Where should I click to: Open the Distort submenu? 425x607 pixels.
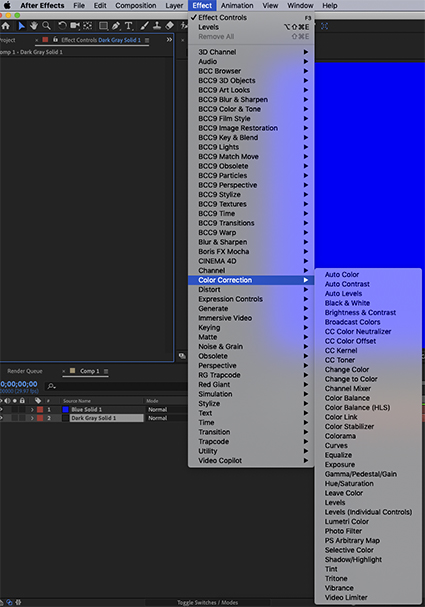[x=251, y=290]
